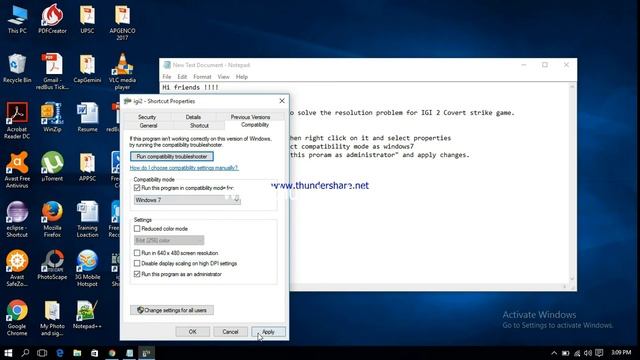Open the Store icon on the taskbar
Screen dimensions: 640x360
pyautogui.click(x=94, y=353)
